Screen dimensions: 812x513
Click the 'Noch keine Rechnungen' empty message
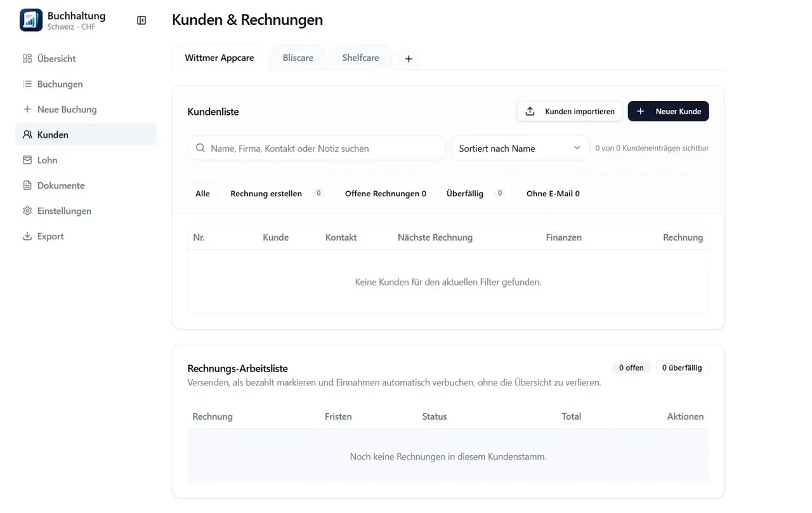(448, 456)
